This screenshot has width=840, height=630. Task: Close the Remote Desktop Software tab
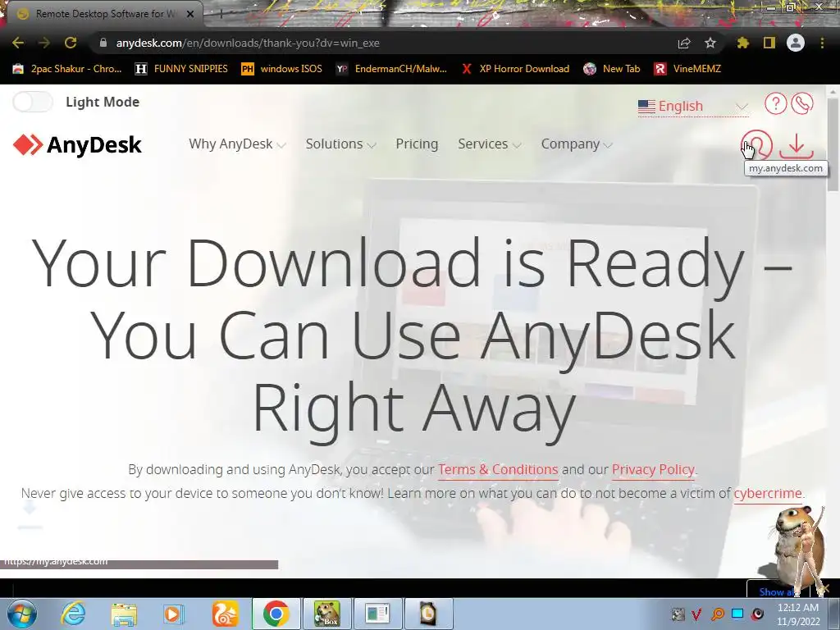(190, 14)
